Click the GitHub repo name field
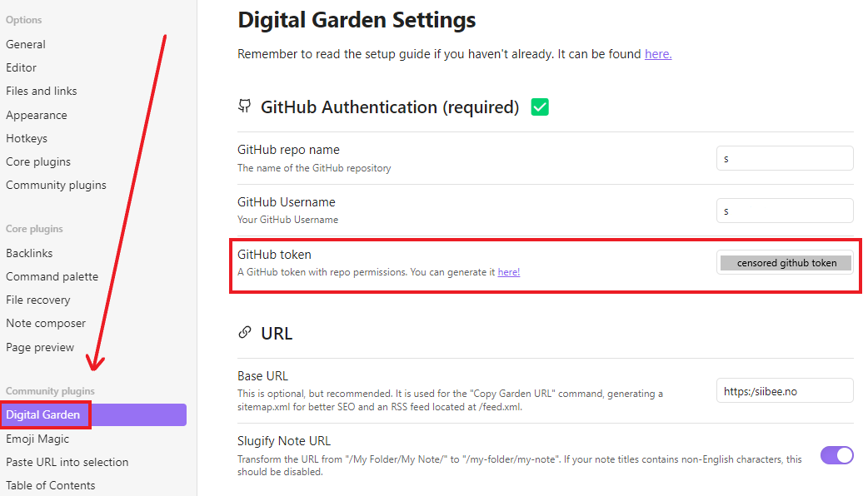Image resolution: width=868 pixels, height=496 pixels. click(x=784, y=158)
